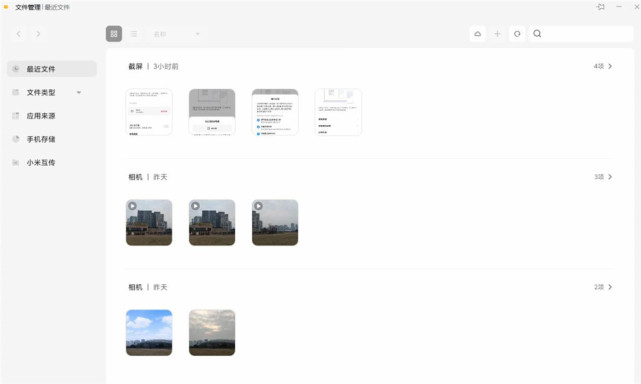Click the search input field
The width and height of the screenshot is (641, 384).
(x=581, y=34)
